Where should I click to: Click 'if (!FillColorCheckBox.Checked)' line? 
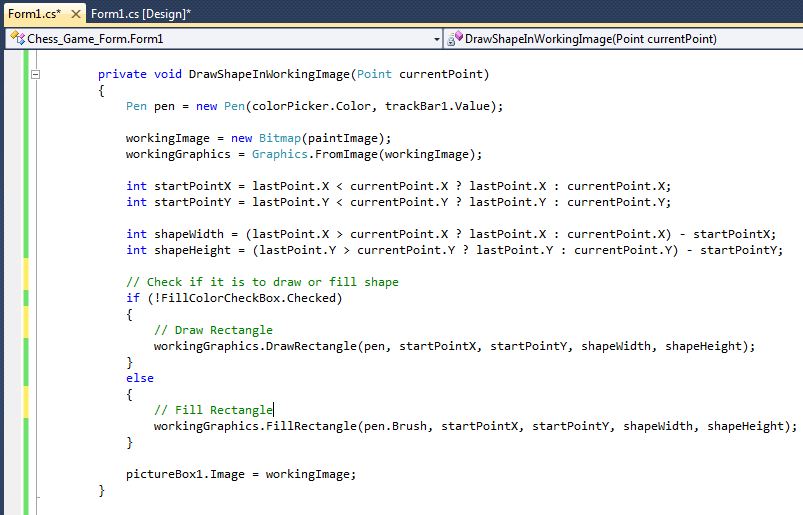(x=234, y=298)
